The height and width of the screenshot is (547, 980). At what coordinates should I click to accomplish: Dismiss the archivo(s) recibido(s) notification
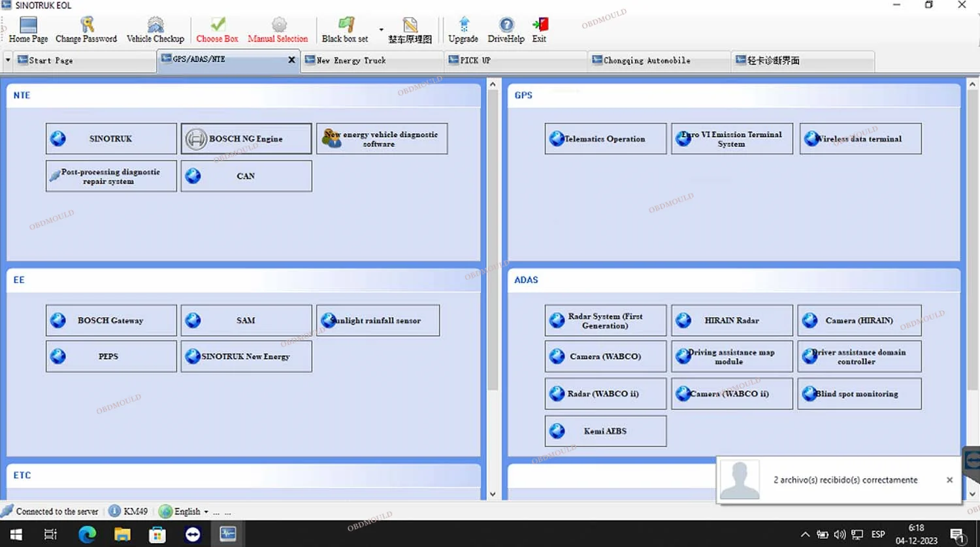949,480
